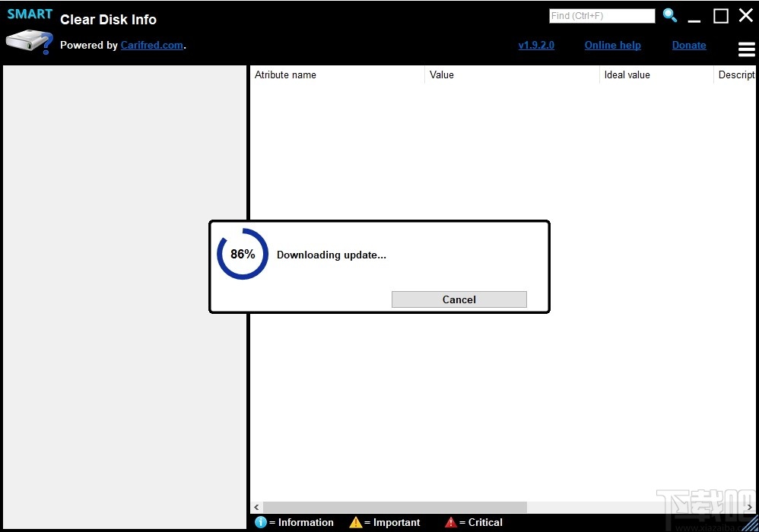759x532 pixels.
Task: Click the 86% circular progress indicator
Action: tap(242, 254)
